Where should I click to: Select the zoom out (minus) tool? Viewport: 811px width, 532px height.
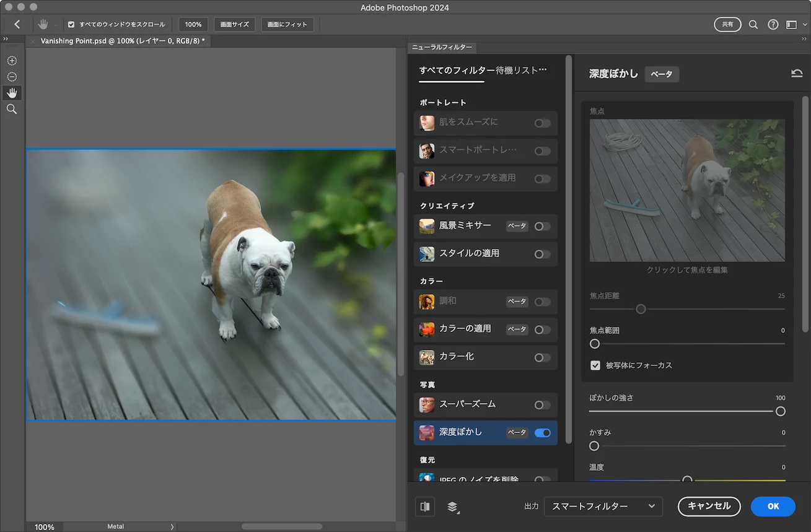click(12, 77)
